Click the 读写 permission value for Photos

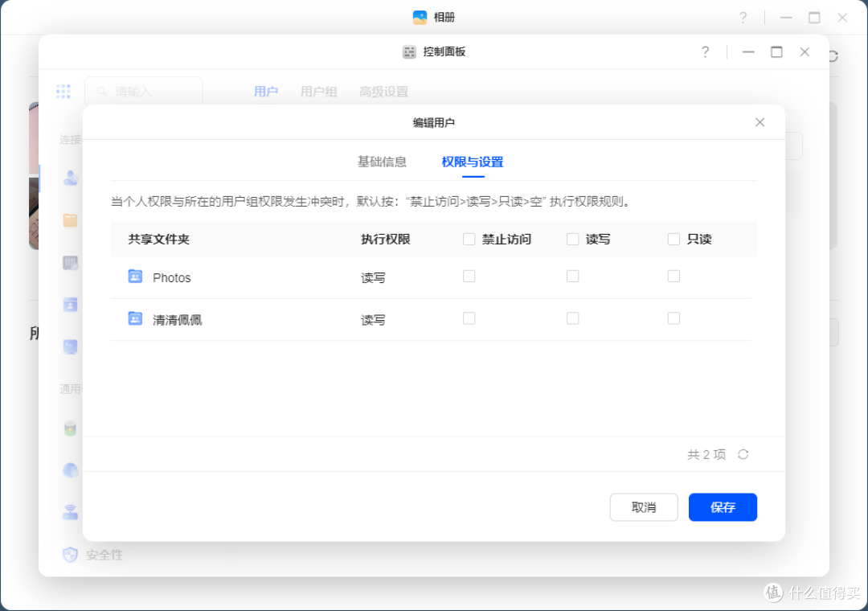(373, 277)
